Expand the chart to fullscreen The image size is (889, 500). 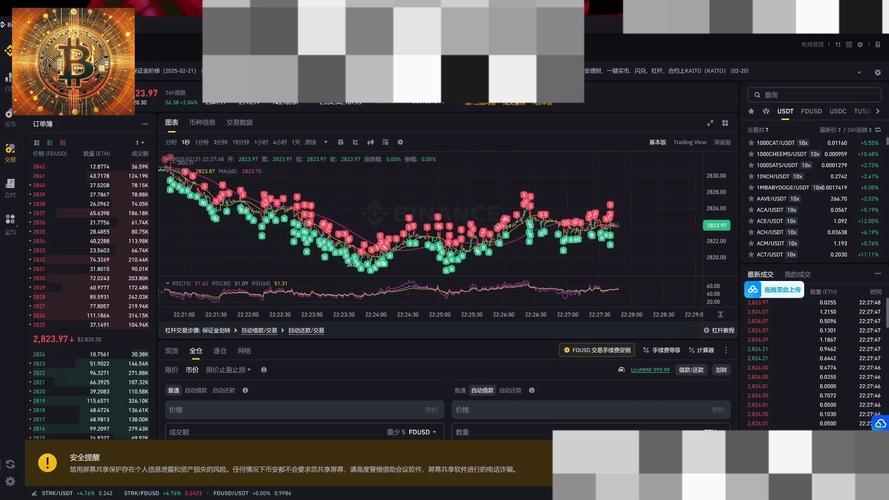tap(710, 123)
